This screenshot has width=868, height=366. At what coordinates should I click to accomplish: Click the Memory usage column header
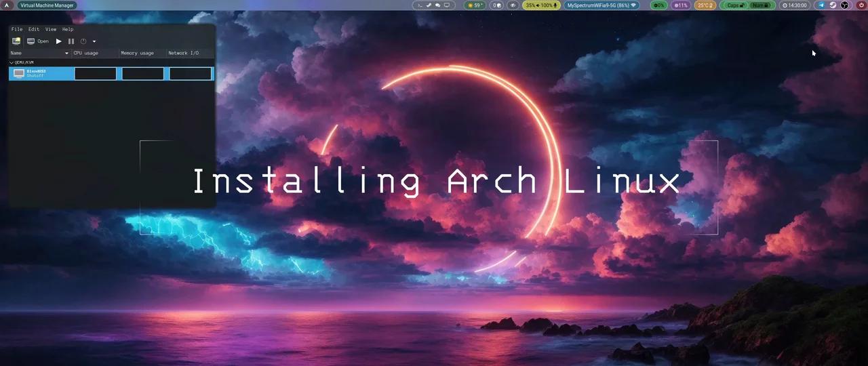point(142,53)
